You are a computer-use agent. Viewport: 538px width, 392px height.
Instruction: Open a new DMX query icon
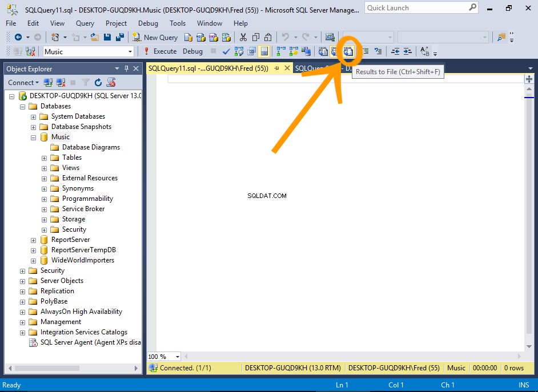(214, 37)
